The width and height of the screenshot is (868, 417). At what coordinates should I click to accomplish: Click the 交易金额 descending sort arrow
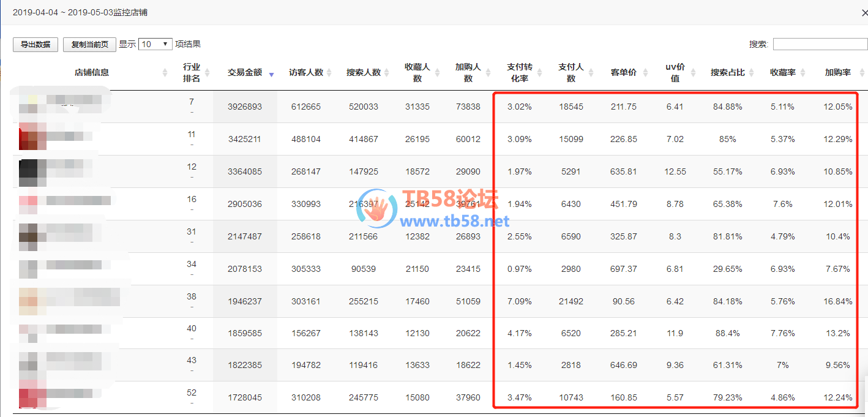click(271, 73)
